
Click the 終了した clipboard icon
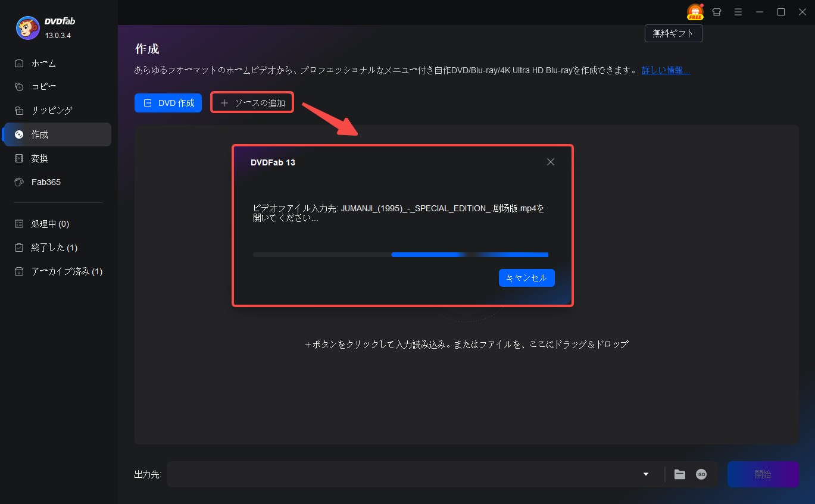(20, 248)
